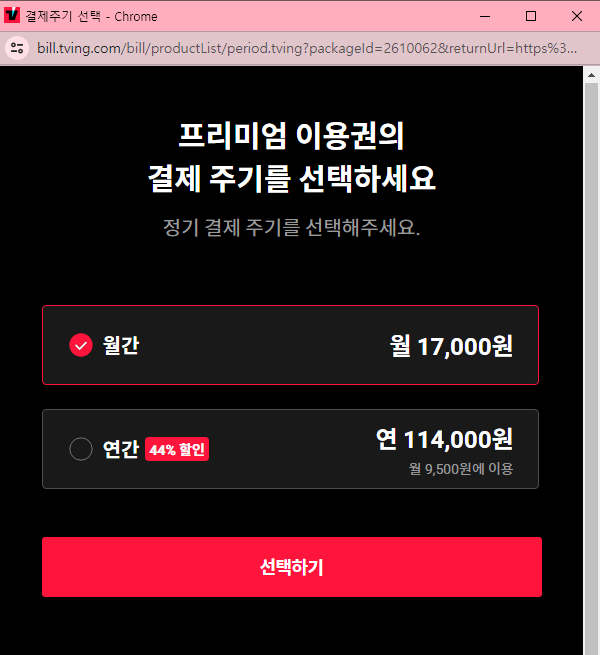Click the TVING logo icon in title bar
600x655 pixels.
12,15
